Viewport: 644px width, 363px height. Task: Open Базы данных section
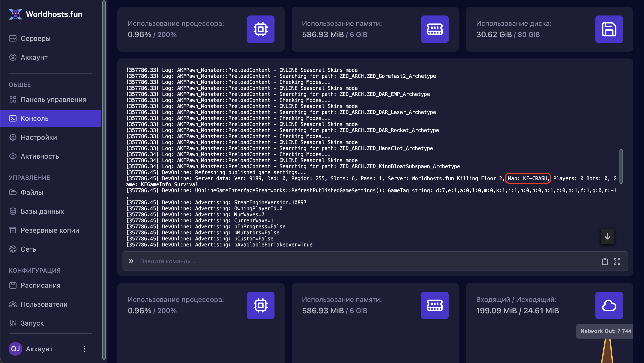pyautogui.click(x=42, y=211)
